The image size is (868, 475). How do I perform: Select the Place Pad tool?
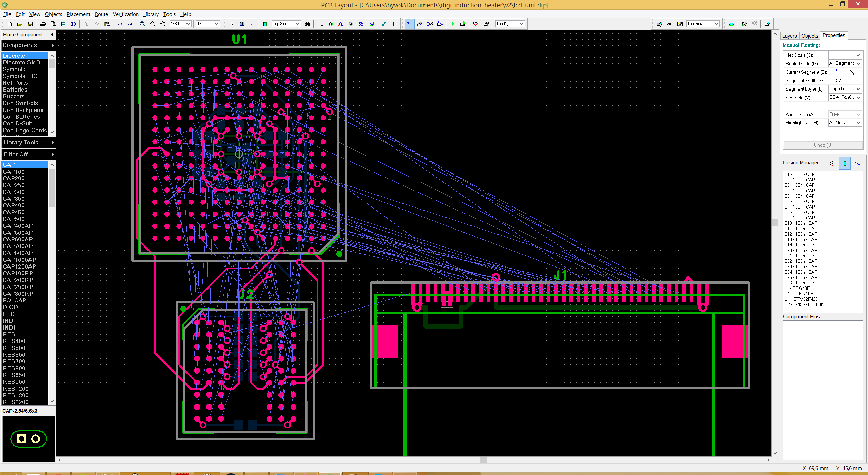tap(330, 24)
